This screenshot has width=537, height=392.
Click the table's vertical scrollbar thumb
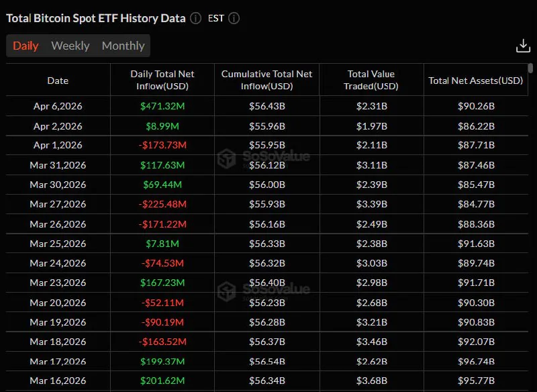point(530,68)
